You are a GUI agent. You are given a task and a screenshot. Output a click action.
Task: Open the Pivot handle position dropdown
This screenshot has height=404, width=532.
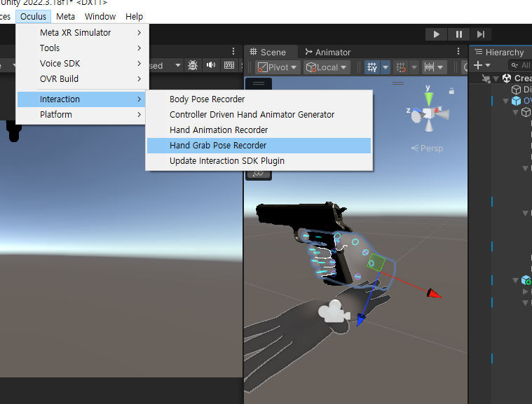tap(277, 67)
